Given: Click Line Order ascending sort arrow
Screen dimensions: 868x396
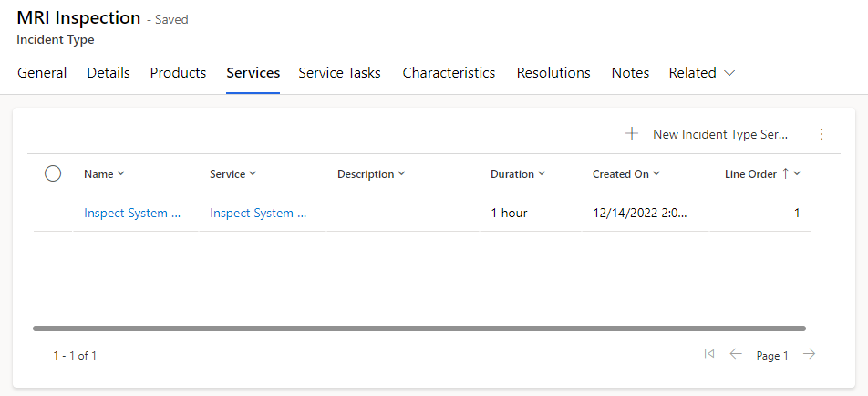Looking at the screenshot, I should tap(785, 173).
